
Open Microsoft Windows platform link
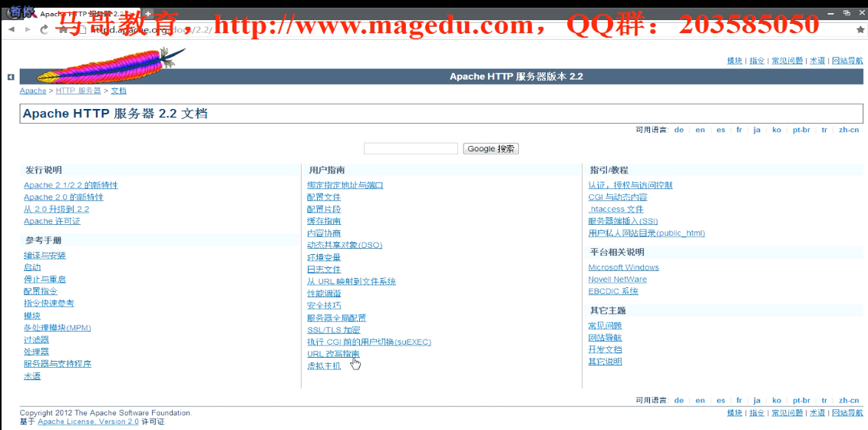pos(624,268)
